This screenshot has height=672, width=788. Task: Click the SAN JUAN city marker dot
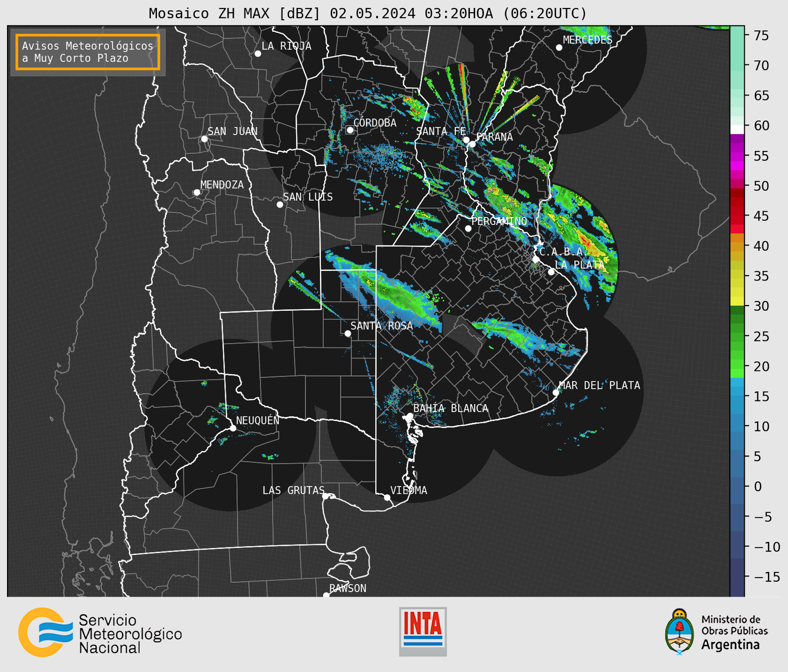(x=204, y=139)
